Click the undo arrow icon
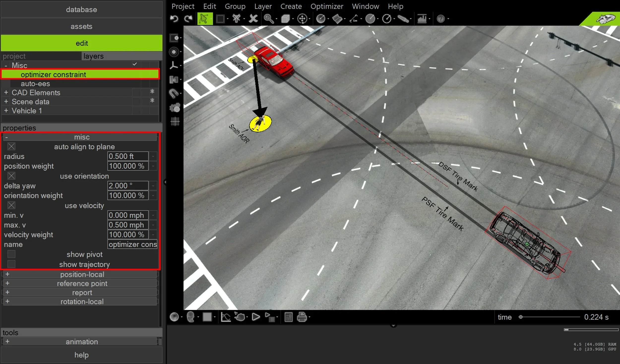Screen dimensions: 620x364 click(x=174, y=19)
